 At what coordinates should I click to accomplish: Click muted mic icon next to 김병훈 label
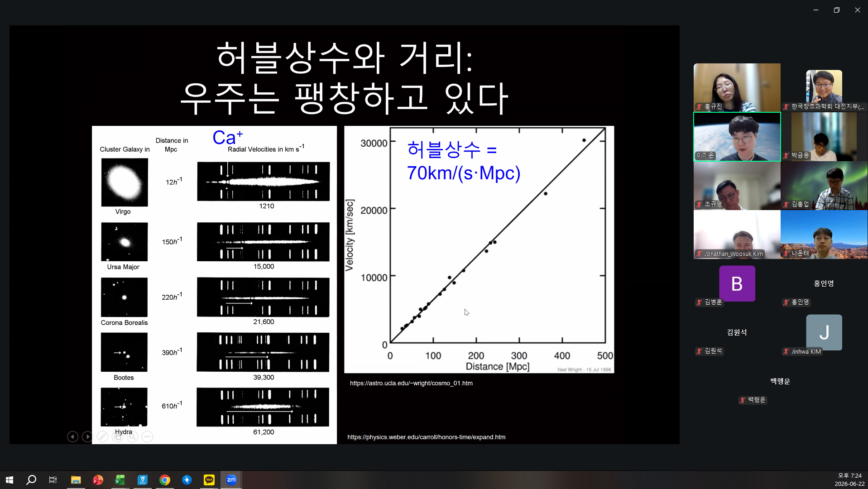click(699, 302)
